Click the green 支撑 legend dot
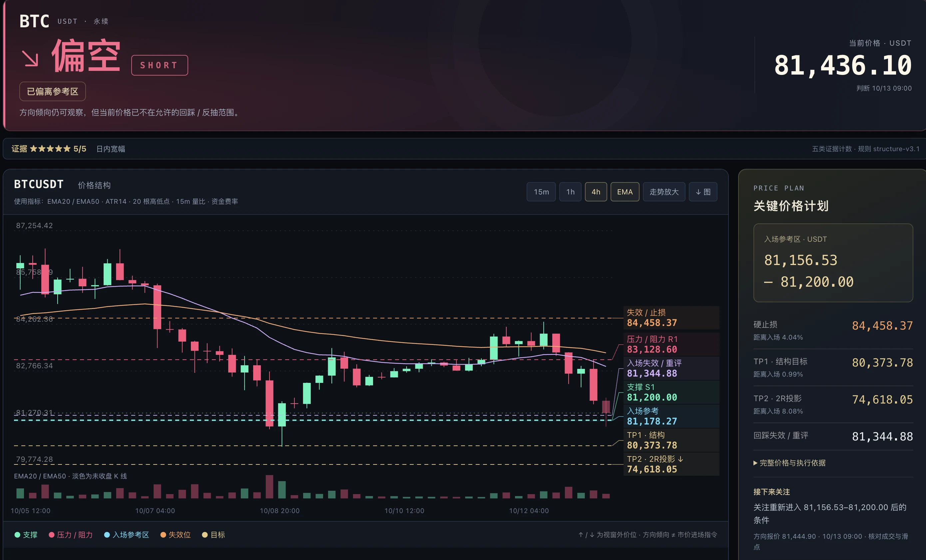The image size is (926, 560). (x=17, y=534)
